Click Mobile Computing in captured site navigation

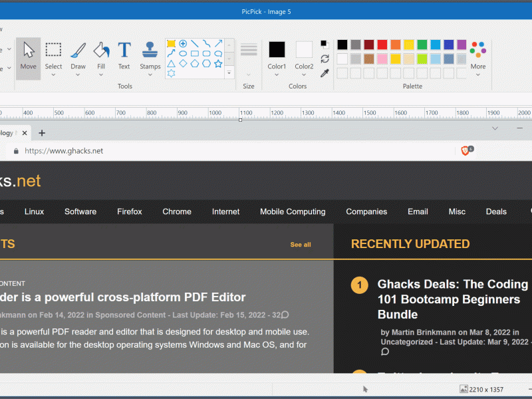(293, 211)
